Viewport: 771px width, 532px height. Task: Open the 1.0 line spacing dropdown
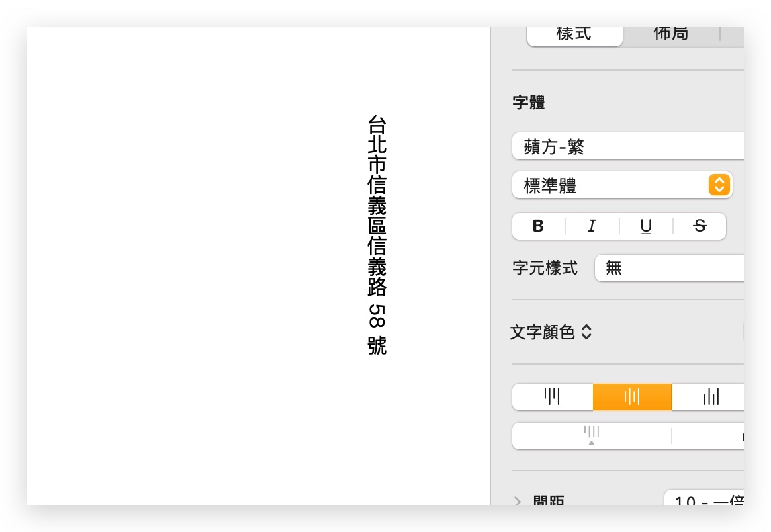coord(704,498)
